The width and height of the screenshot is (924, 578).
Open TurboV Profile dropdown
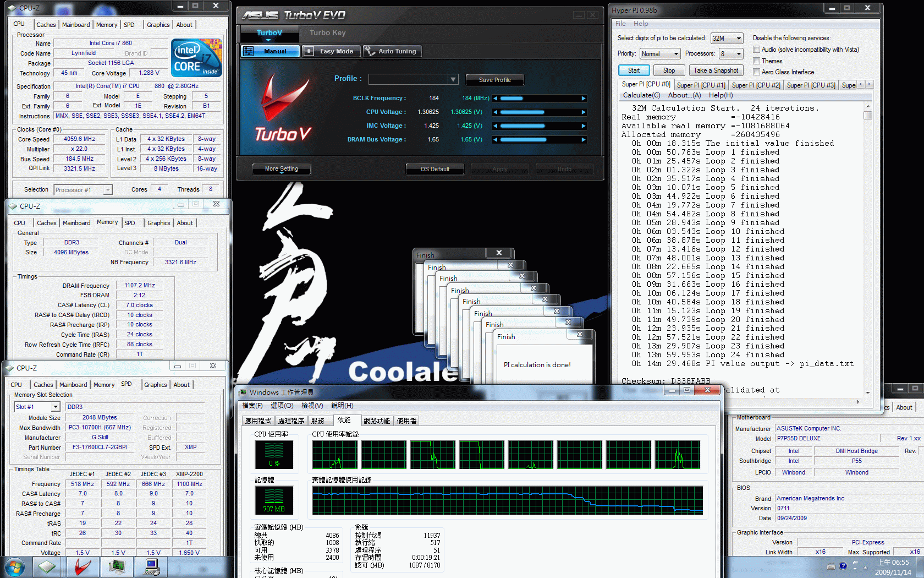[453, 79]
